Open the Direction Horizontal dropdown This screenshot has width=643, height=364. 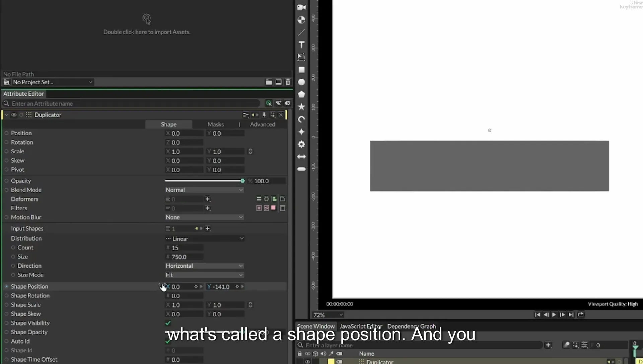coord(204,266)
